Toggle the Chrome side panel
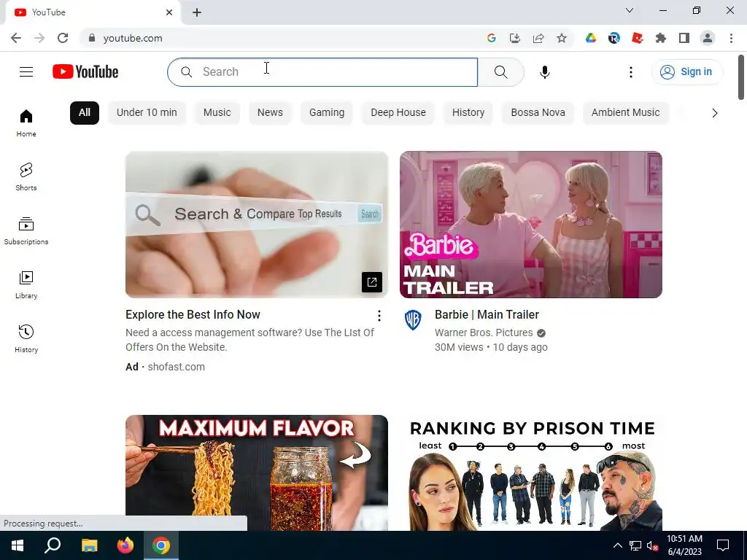 (x=684, y=38)
